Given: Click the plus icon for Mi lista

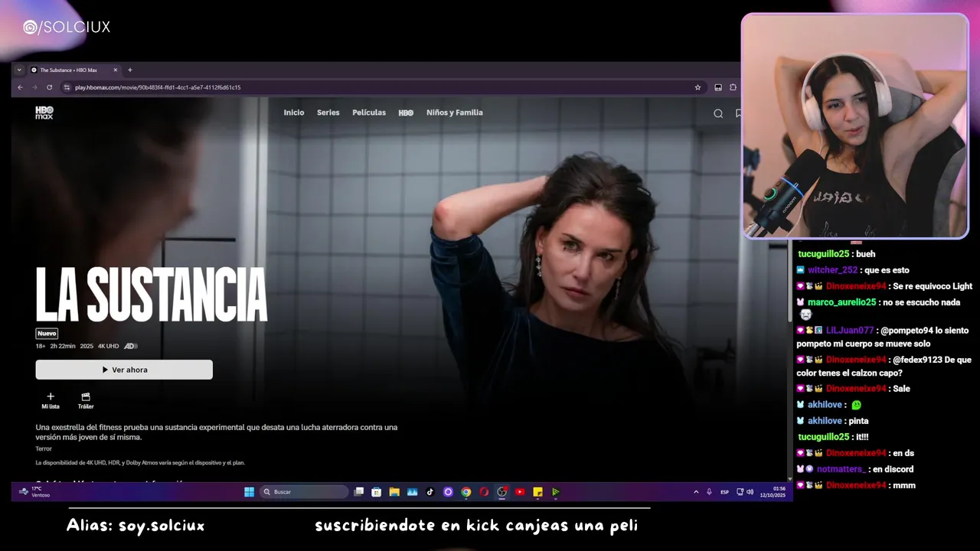Looking at the screenshot, I should (51, 396).
